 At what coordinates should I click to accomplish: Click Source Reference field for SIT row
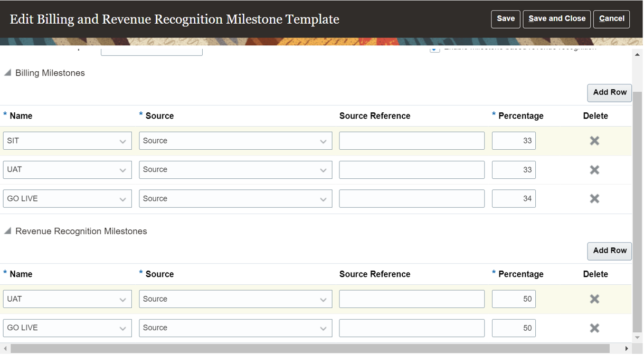pos(411,141)
